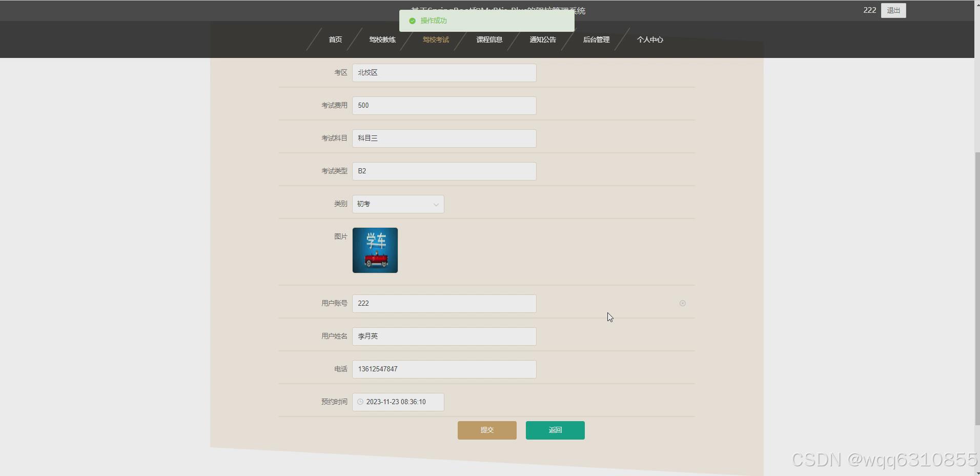
Task: Click the page vertical scrollbar
Action: 977,289
